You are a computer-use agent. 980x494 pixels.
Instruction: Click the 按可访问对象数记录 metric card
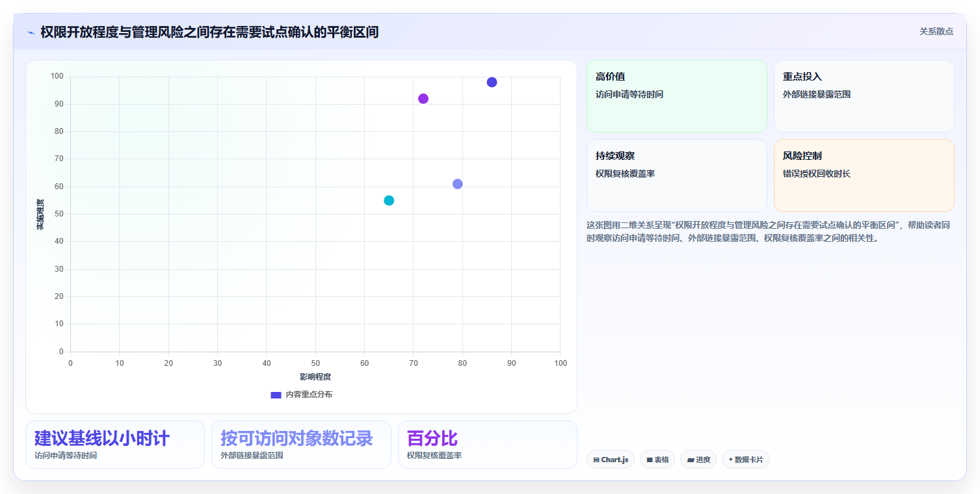point(301,445)
